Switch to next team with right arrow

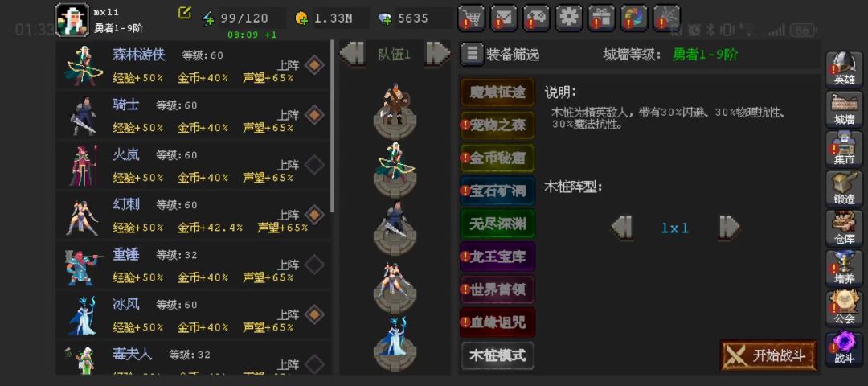(x=438, y=54)
